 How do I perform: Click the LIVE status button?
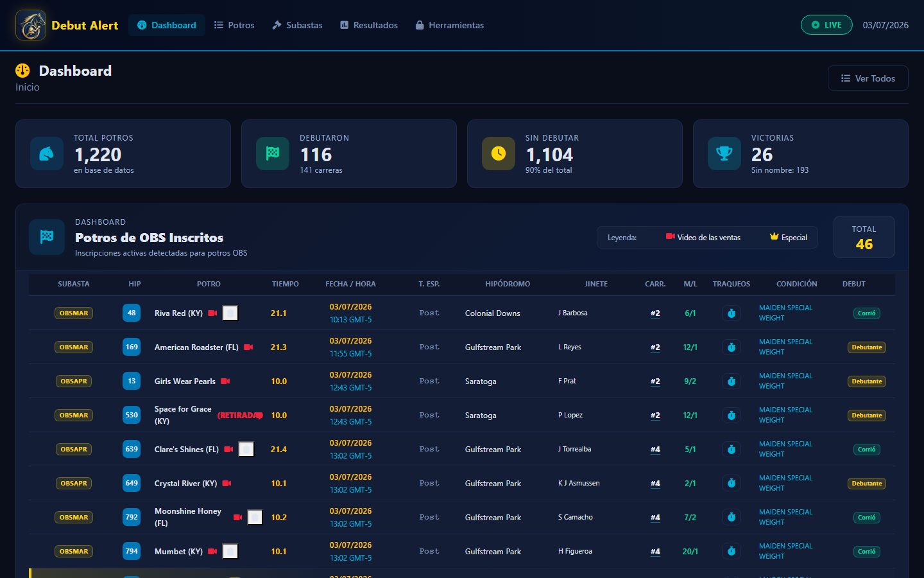pos(826,25)
